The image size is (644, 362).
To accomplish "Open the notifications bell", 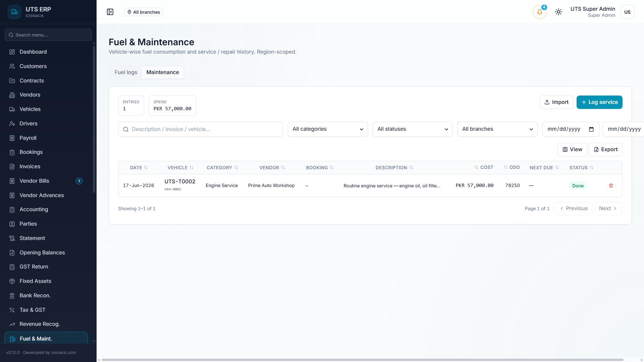I will (x=540, y=12).
